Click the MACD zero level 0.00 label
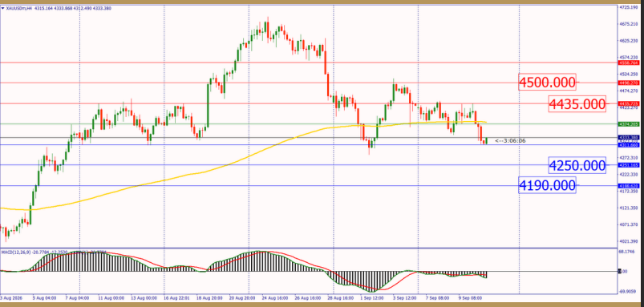Viewport: 644px width, 307px height. tap(622, 271)
